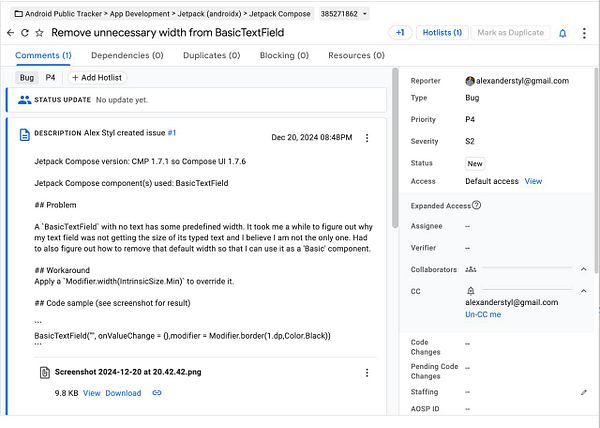Click the notification bell icon
The image size is (600, 428).
(x=562, y=33)
